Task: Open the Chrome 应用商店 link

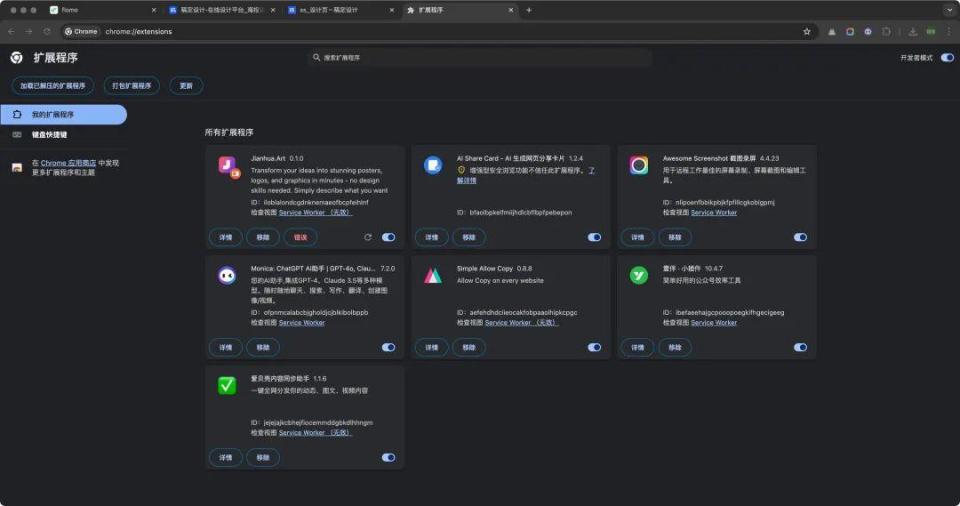Action: (x=69, y=163)
